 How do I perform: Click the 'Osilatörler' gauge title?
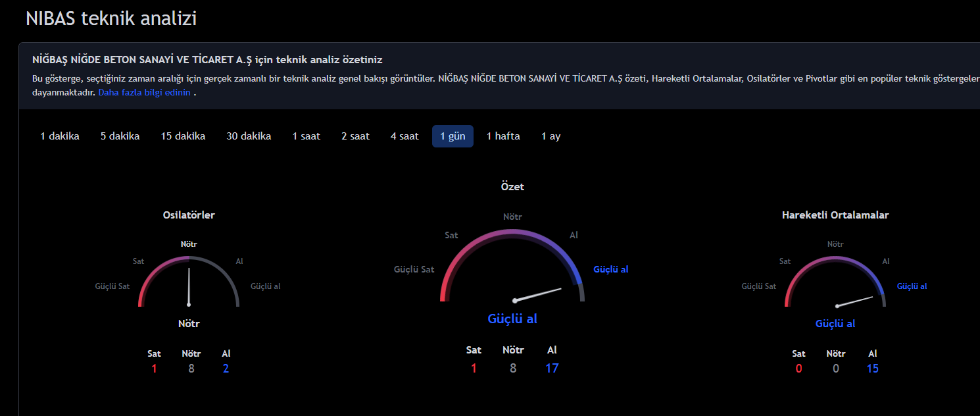(189, 215)
